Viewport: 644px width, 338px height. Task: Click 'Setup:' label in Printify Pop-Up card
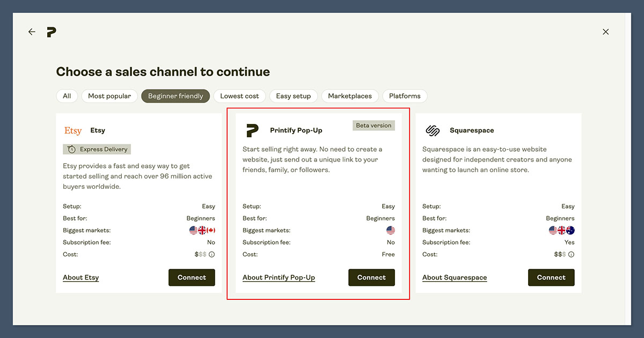[x=252, y=207]
